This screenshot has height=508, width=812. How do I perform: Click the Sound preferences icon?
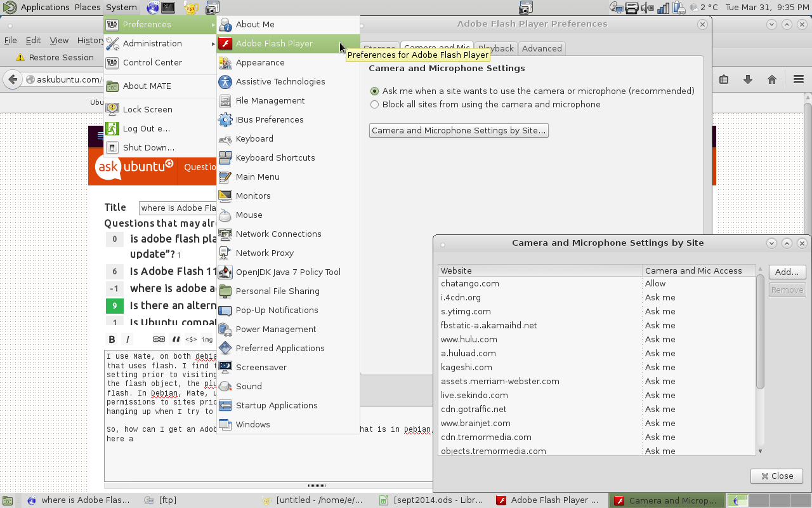point(225,386)
